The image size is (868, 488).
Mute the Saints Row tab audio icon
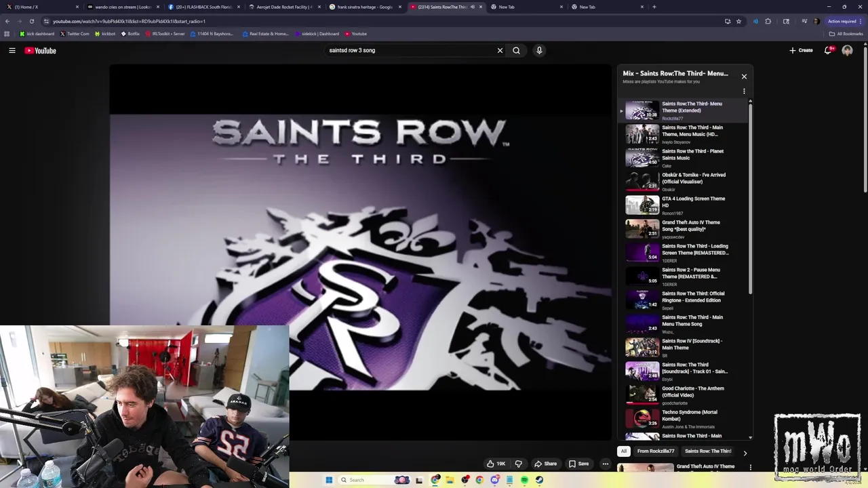pyautogui.click(x=473, y=7)
